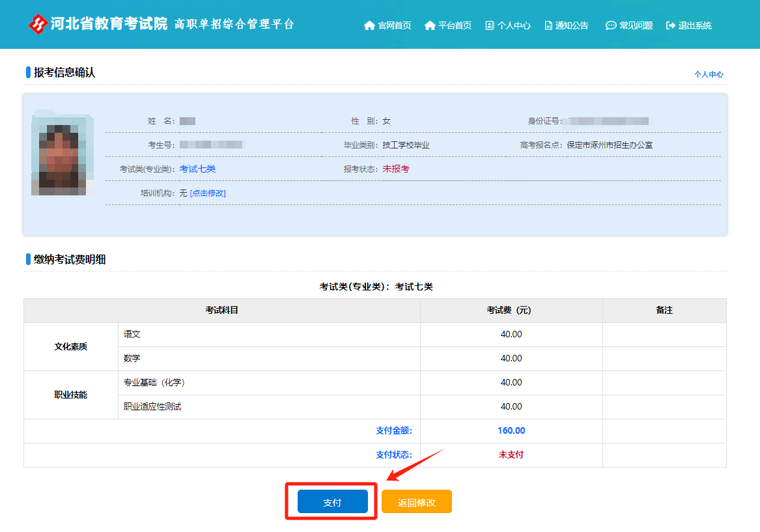This screenshot has width=760, height=532.
Task: Click the 考试科目 table column header
Action: tap(222, 311)
